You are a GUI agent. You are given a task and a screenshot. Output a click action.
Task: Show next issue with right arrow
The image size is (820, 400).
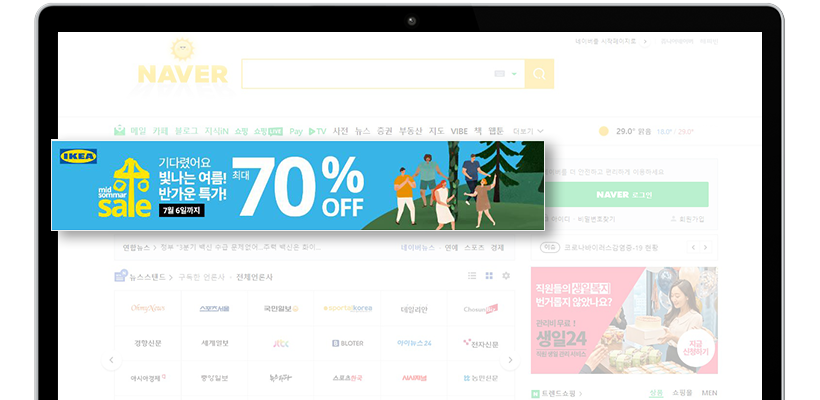[705, 247]
